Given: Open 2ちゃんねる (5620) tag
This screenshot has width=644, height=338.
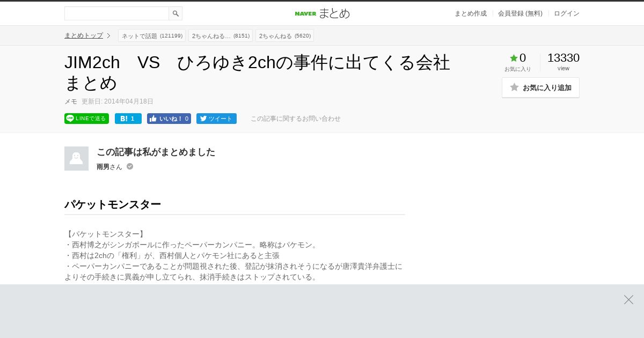Looking at the screenshot, I should tap(284, 36).
